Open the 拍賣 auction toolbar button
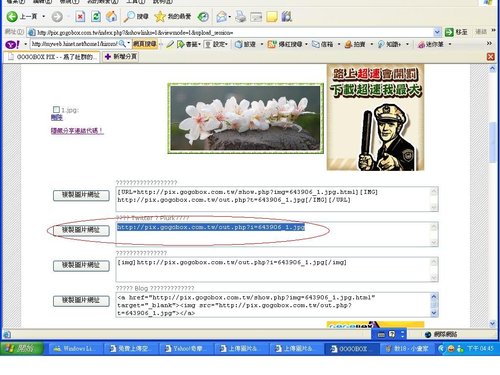Image resolution: width=500 pixels, height=375 pixels. click(355, 44)
